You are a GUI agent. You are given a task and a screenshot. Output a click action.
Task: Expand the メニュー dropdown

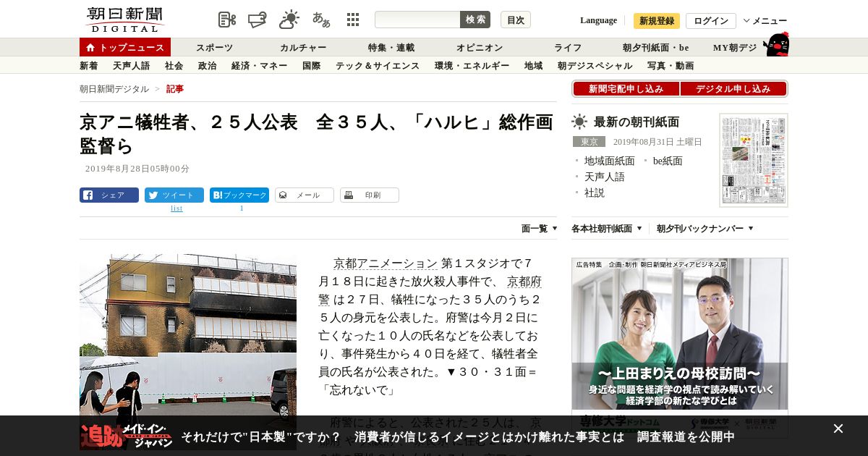pyautogui.click(x=765, y=21)
